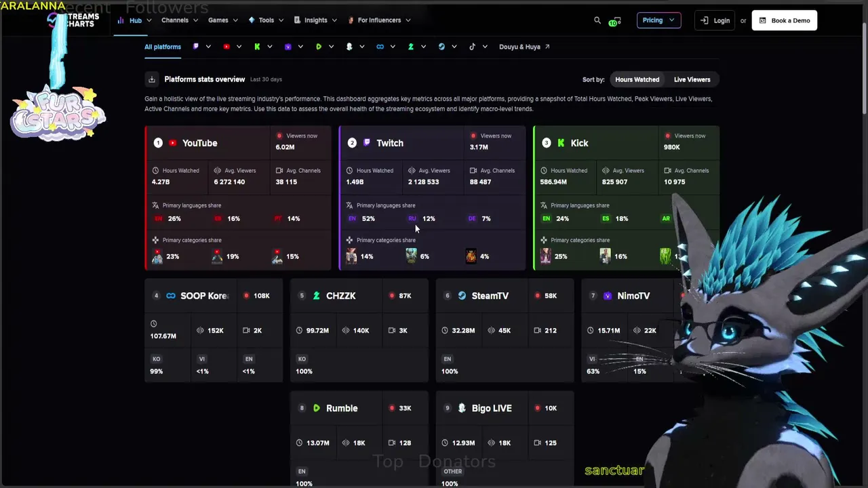
Task: Click SteamTV's hours watched value 32.28M
Action: [x=463, y=331]
